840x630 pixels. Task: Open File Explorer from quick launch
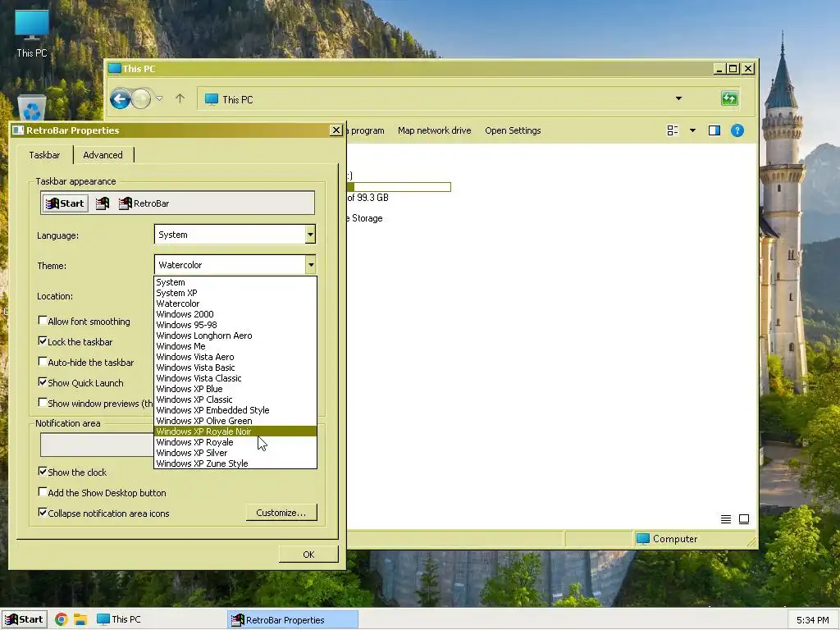pos(80,619)
